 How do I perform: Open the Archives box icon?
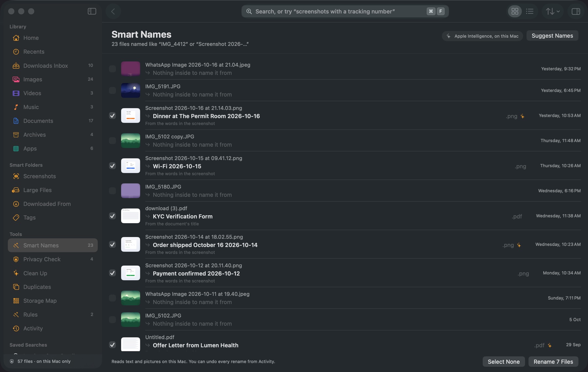[16, 135]
